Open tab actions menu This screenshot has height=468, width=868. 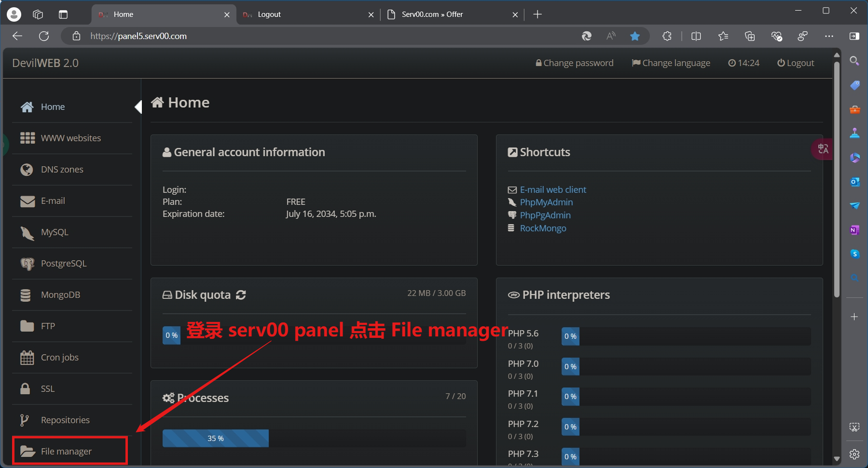pos(63,14)
